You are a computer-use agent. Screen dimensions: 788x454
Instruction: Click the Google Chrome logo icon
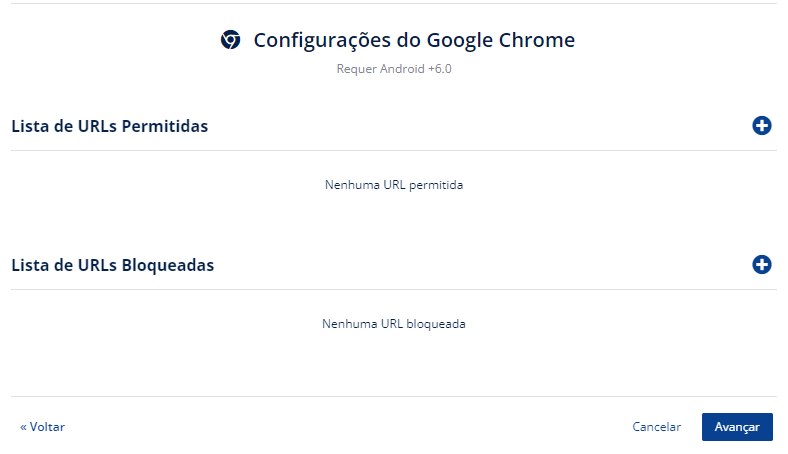(231, 40)
